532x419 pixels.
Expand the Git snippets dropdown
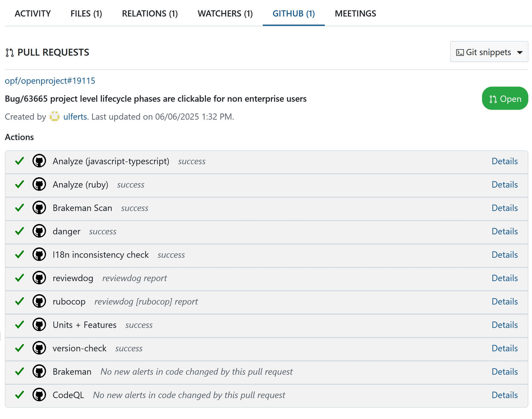pyautogui.click(x=489, y=52)
